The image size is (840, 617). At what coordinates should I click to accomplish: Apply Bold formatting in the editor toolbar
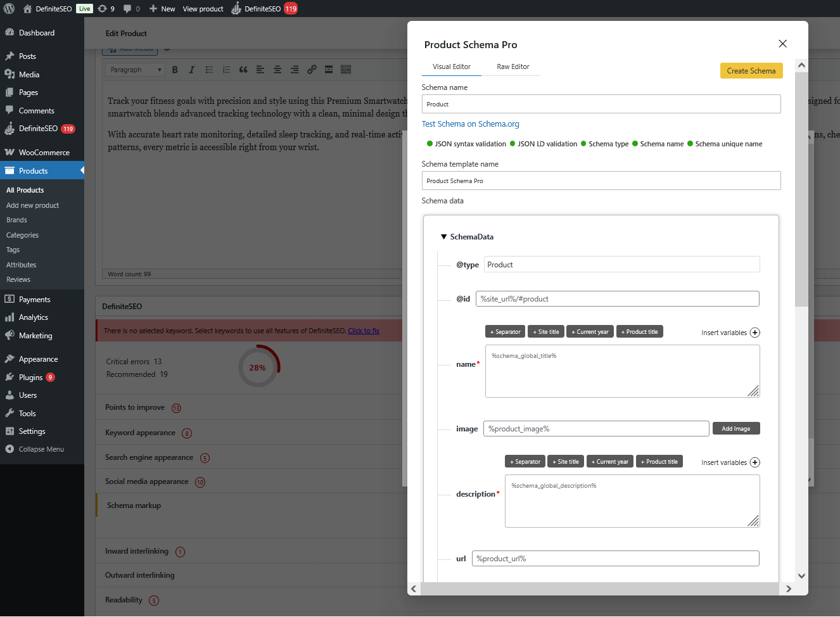tap(175, 70)
